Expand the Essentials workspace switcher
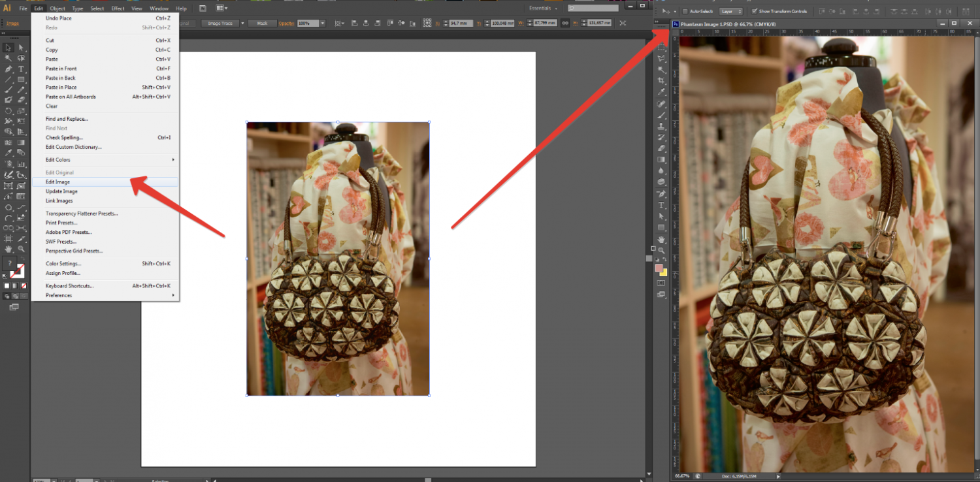The width and height of the screenshot is (980, 482). (544, 8)
